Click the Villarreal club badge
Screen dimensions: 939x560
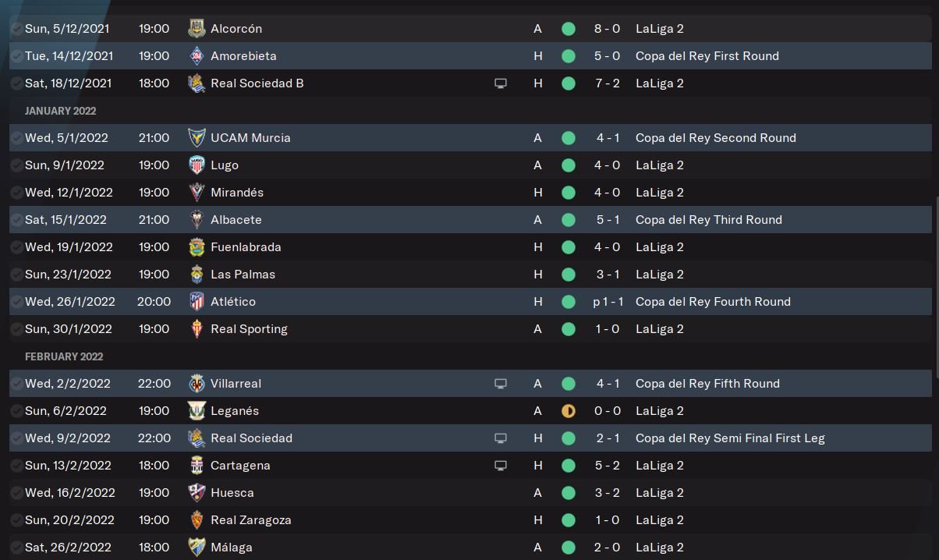click(197, 384)
